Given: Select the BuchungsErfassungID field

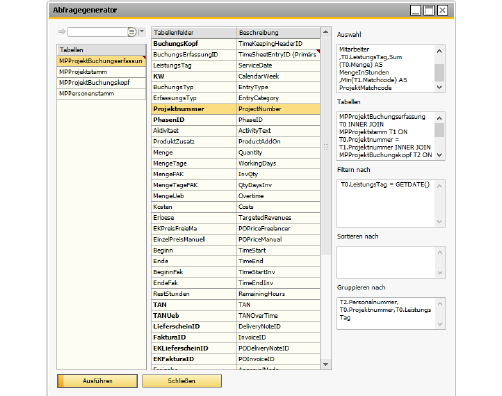Looking at the screenshot, I should pos(194,55).
